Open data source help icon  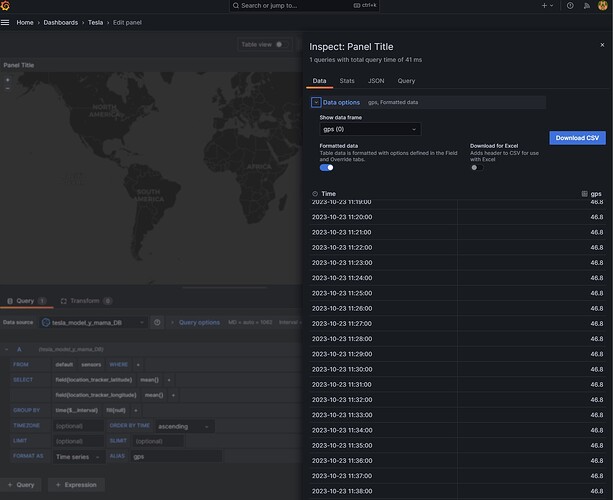(157, 323)
